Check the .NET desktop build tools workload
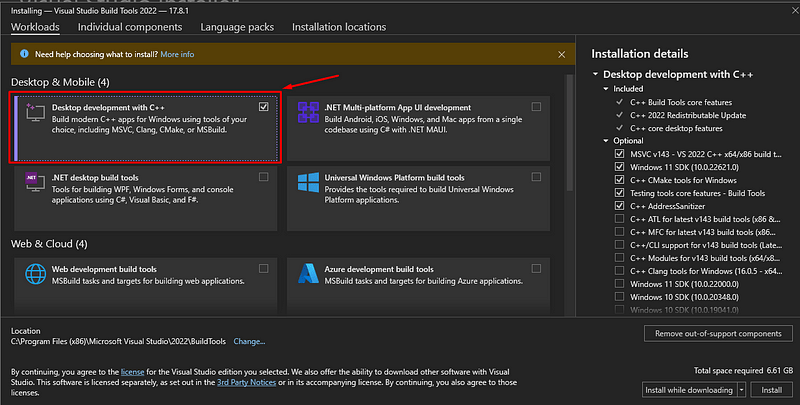The width and height of the screenshot is (800, 405). point(263,176)
